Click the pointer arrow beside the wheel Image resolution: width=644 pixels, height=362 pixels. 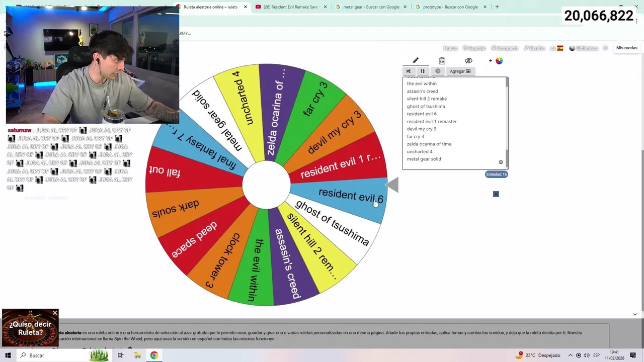pyautogui.click(x=392, y=185)
